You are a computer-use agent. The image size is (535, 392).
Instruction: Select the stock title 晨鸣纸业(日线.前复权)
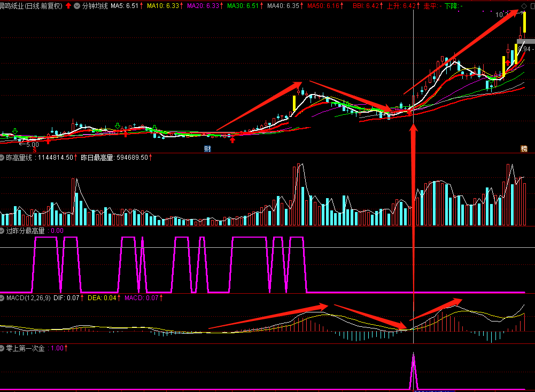32,6
